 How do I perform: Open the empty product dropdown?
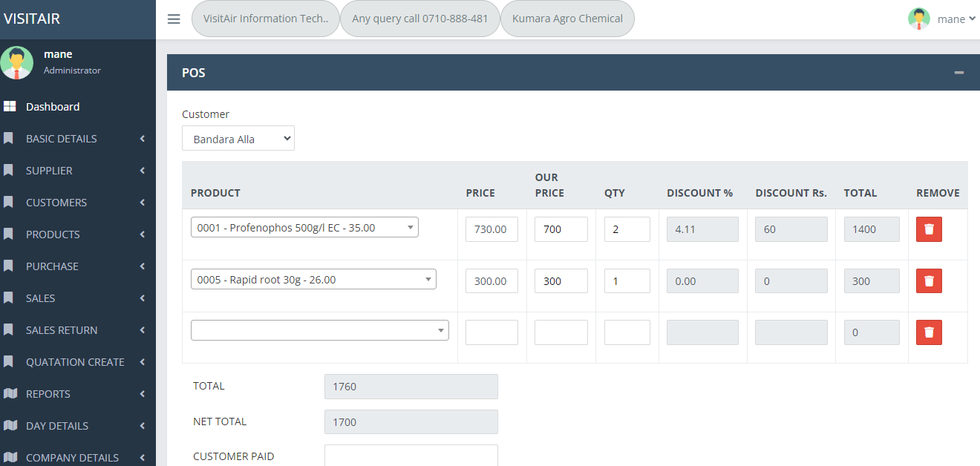(319, 330)
